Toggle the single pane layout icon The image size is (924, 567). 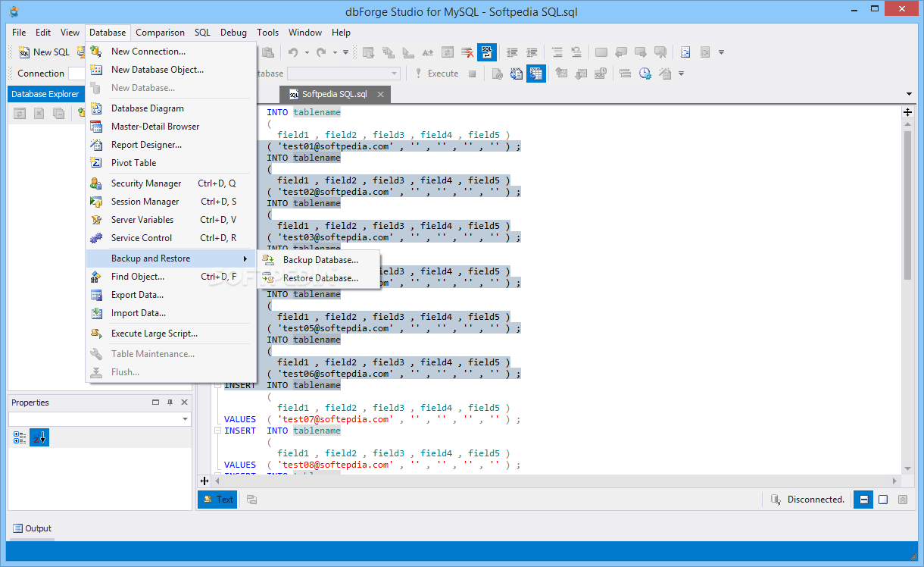pyautogui.click(x=883, y=500)
